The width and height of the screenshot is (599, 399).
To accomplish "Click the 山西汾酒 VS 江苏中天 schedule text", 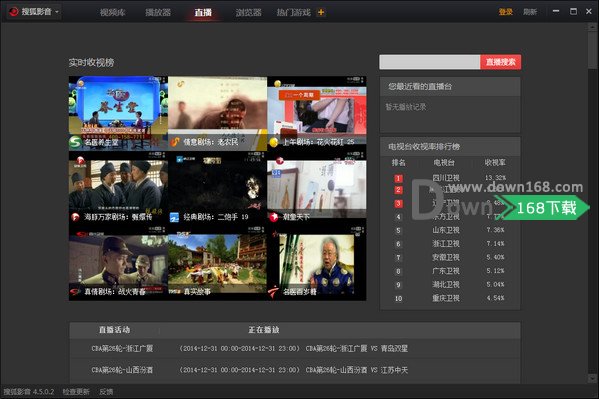I will pyautogui.click(x=356, y=370).
